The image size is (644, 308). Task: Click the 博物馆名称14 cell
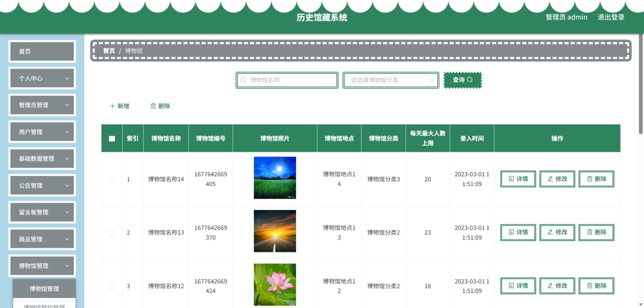(x=166, y=179)
